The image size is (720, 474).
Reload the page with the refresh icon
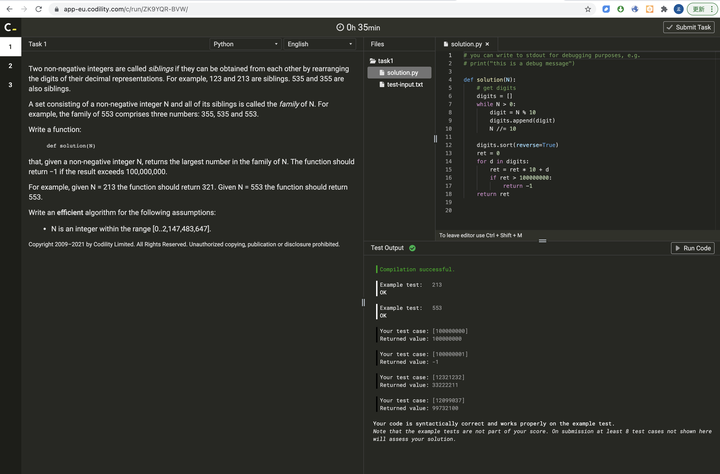point(38,8)
